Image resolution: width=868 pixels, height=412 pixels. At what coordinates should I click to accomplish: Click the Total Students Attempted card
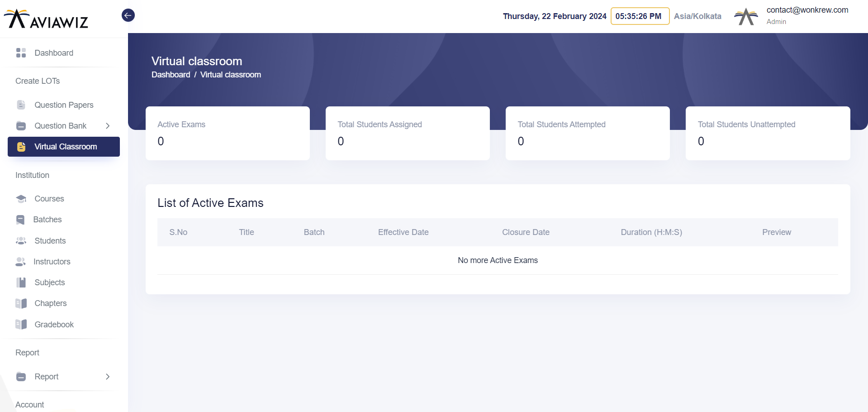(588, 133)
